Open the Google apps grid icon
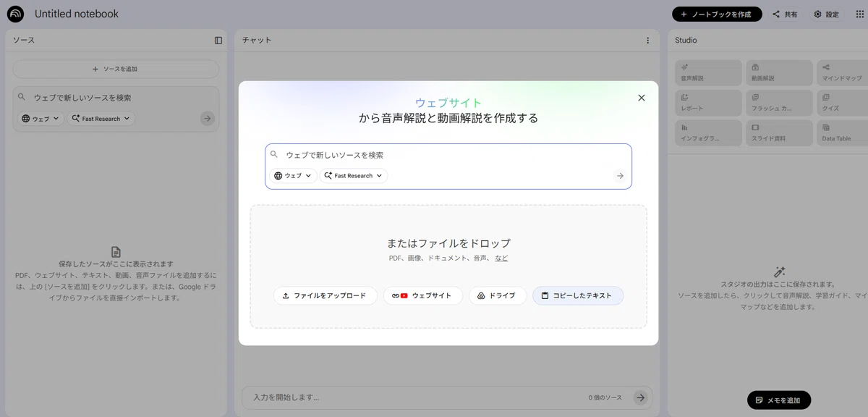868x417 pixels. click(859, 14)
